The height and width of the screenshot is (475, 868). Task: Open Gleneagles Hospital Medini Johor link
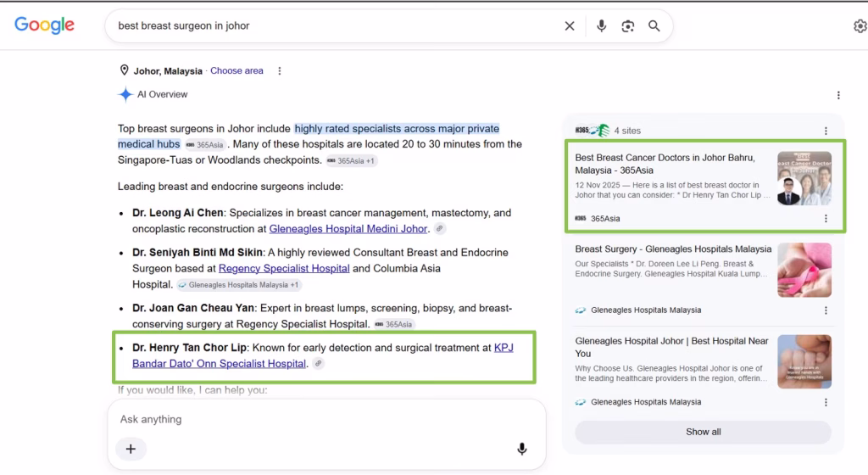click(x=348, y=229)
